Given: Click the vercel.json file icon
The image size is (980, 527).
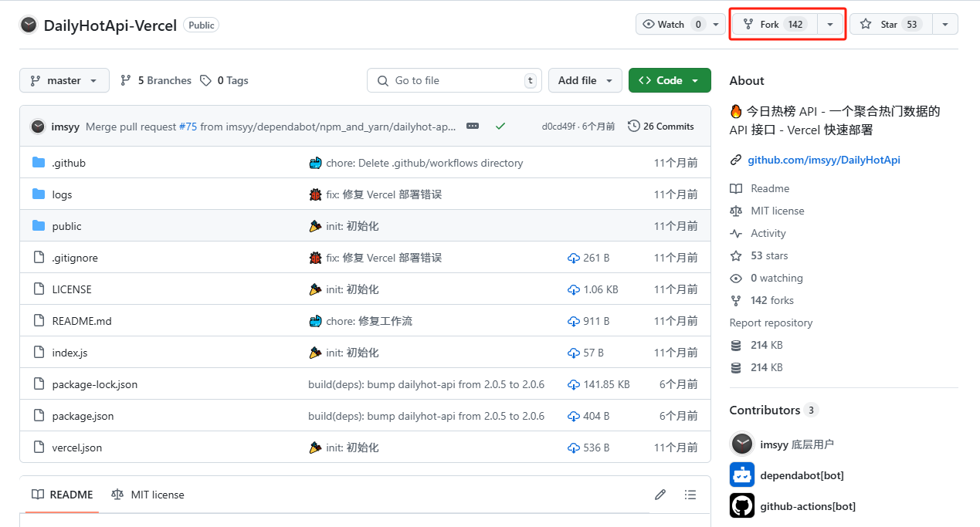Looking at the screenshot, I should pos(39,448).
